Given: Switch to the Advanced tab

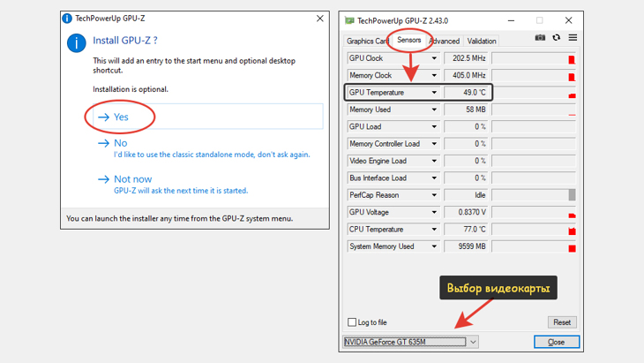Looking at the screenshot, I should (445, 42).
